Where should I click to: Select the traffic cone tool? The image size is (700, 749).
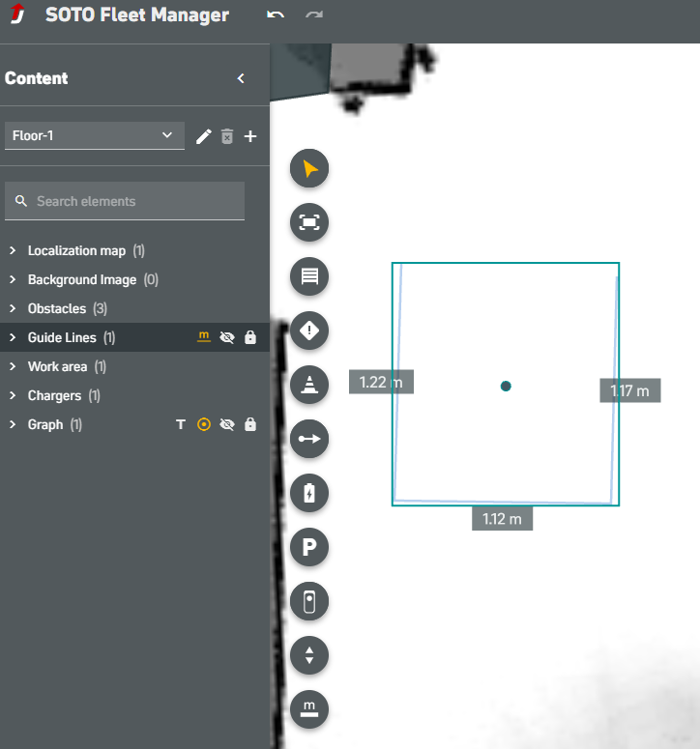[309, 385]
